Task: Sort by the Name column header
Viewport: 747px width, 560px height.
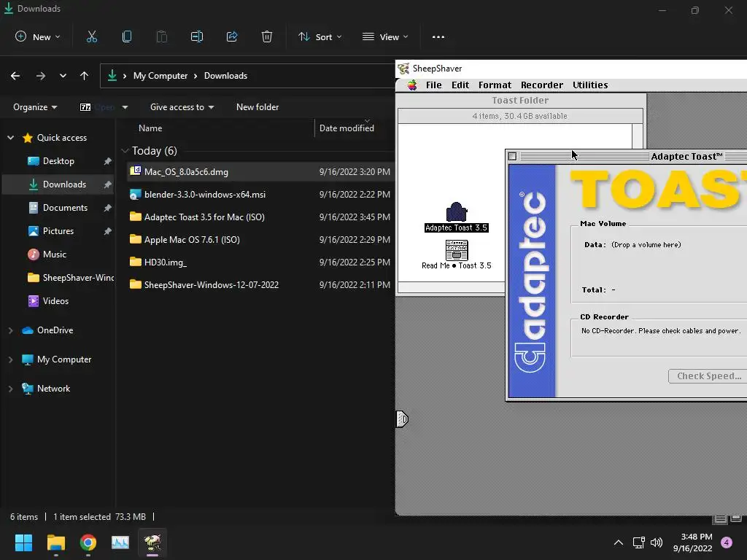Action: 150,128
